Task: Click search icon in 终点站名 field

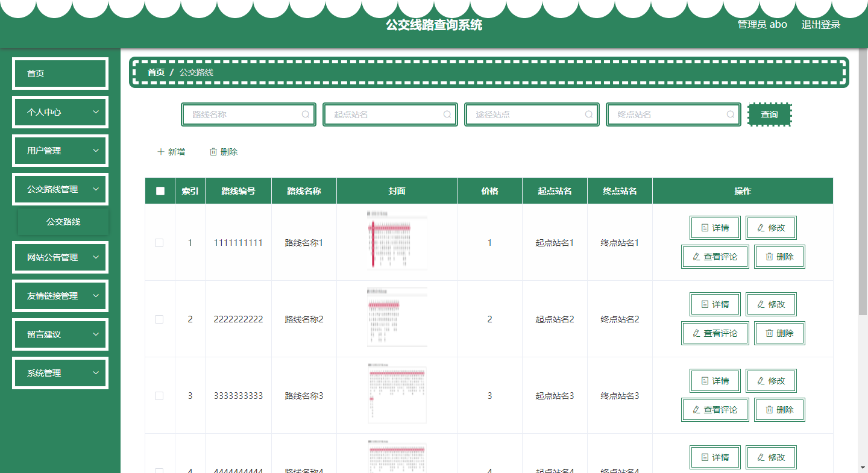Action: (731, 114)
